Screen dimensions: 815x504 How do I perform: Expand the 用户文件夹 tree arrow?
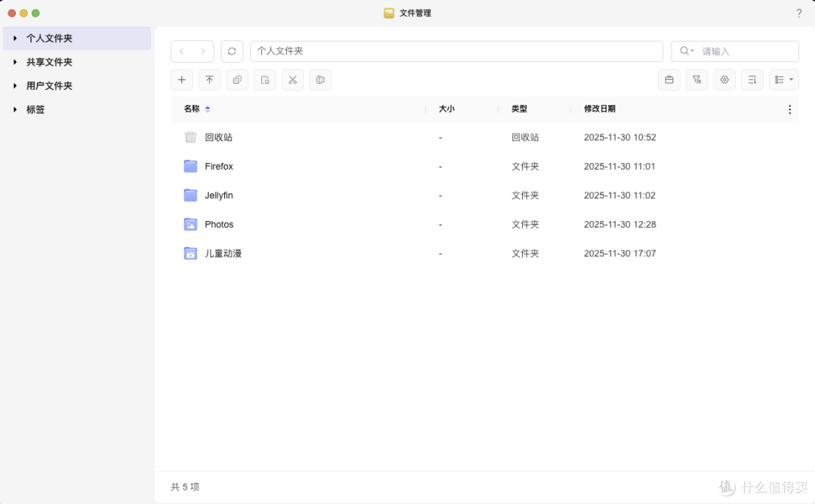15,86
